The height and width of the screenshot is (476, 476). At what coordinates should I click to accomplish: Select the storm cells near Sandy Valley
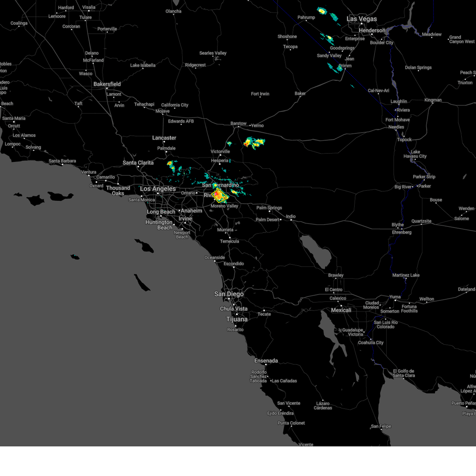pos(329,38)
